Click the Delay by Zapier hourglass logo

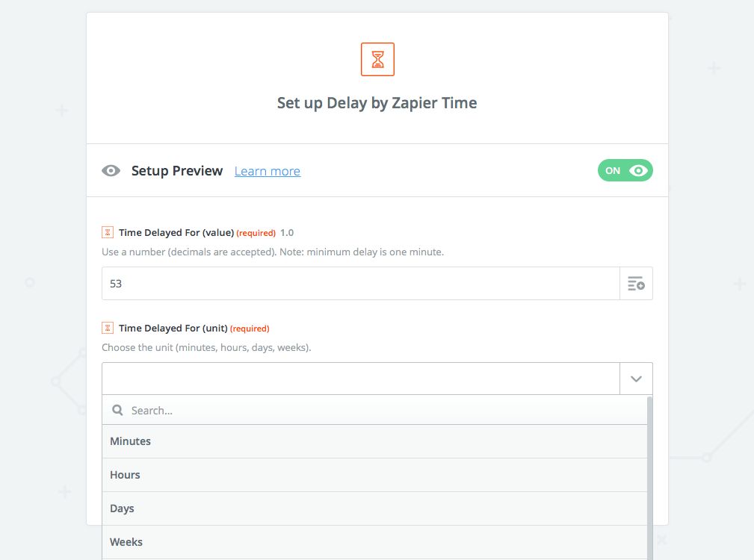tap(377, 59)
